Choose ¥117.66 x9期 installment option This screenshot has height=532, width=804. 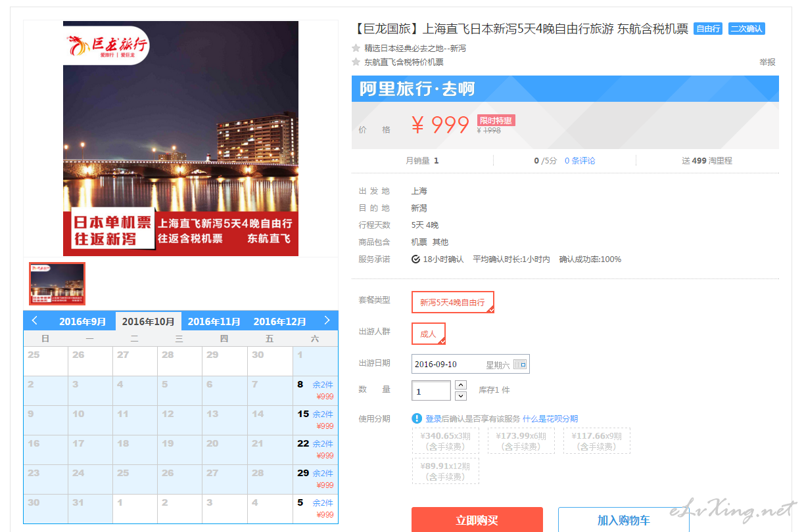pyautogui.click(x=597, y=441)
